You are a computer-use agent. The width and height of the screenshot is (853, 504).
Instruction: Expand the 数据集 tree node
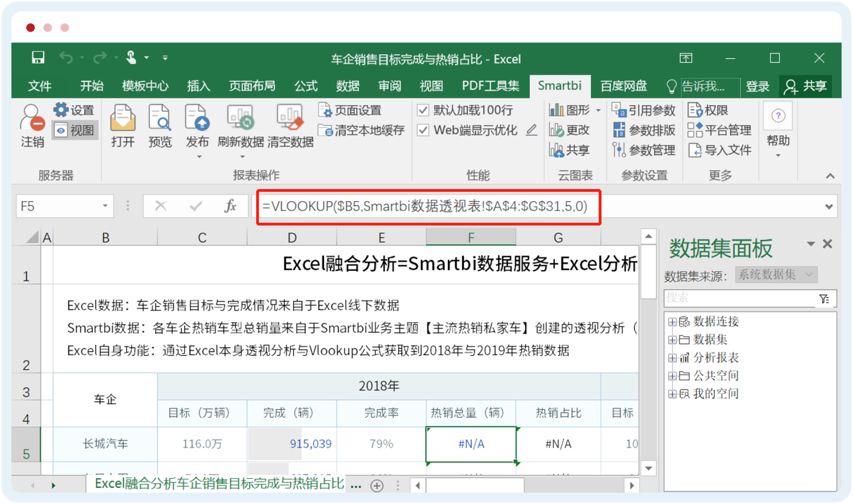pos(672,340)
